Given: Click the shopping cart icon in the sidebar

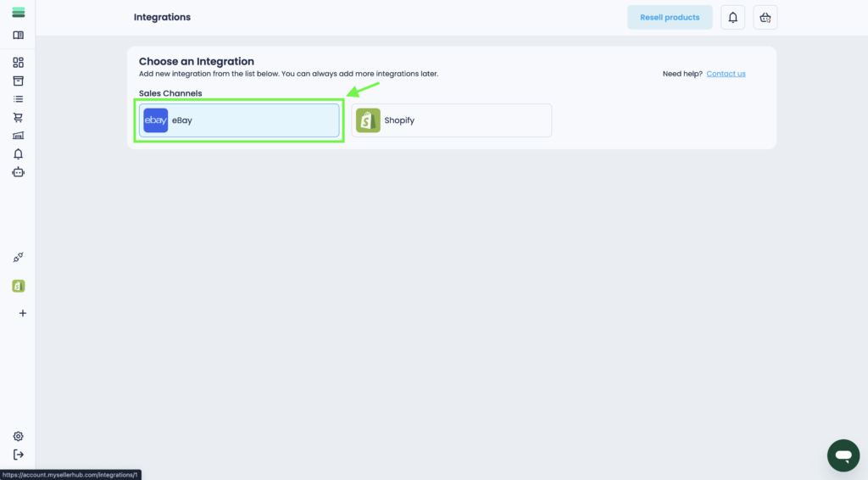Looking at the screenshot, I should tap(18, 118).
